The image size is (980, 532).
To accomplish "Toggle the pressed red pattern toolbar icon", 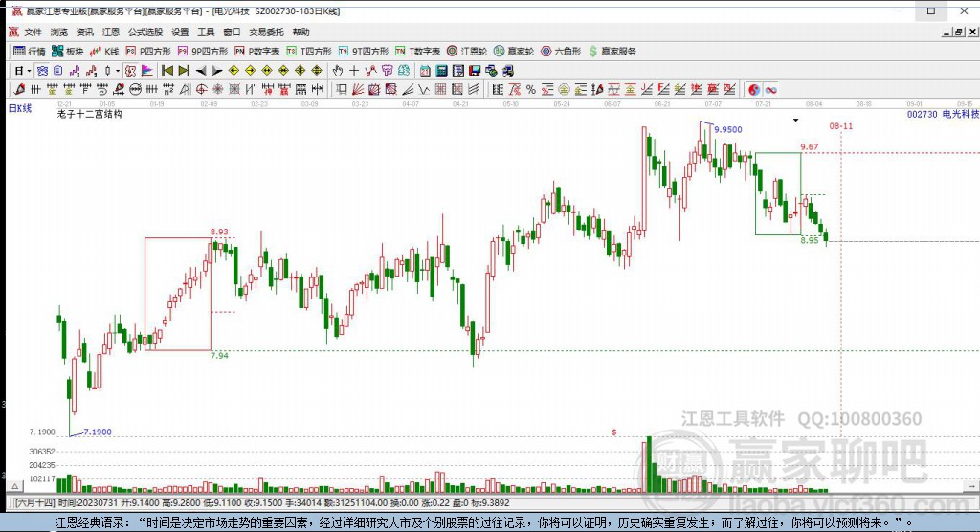I will tap(130, 71).
